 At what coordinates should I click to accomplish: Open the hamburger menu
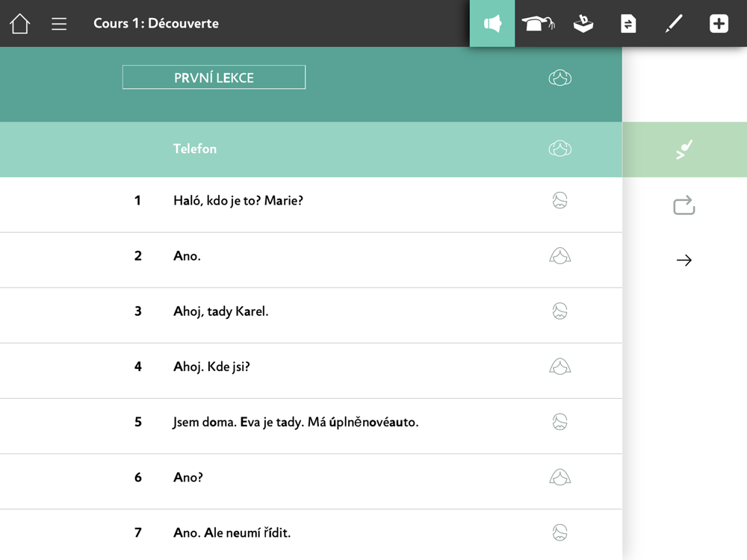click(59, 24)
